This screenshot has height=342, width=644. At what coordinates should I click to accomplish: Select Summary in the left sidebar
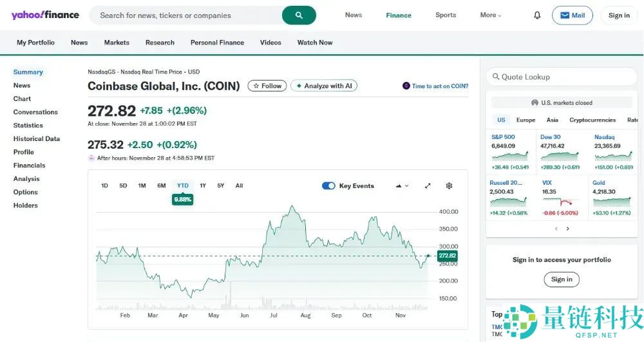[28, 72]
